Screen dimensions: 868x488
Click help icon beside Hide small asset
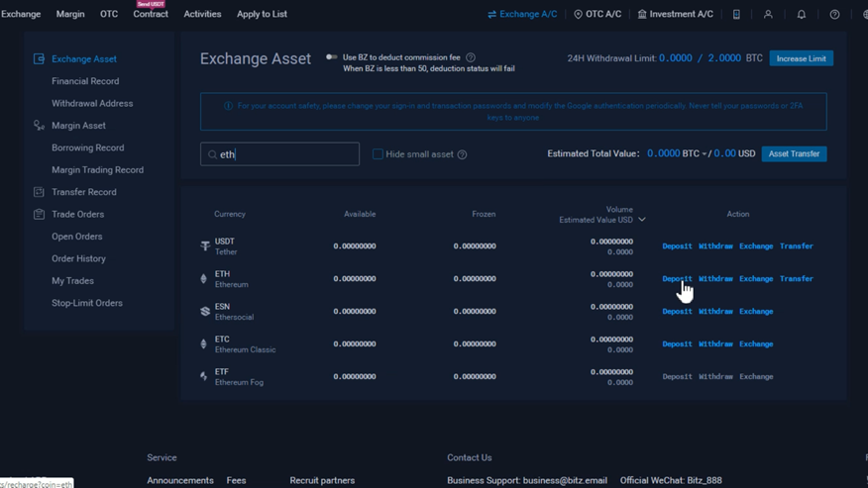tap(462, 154)
